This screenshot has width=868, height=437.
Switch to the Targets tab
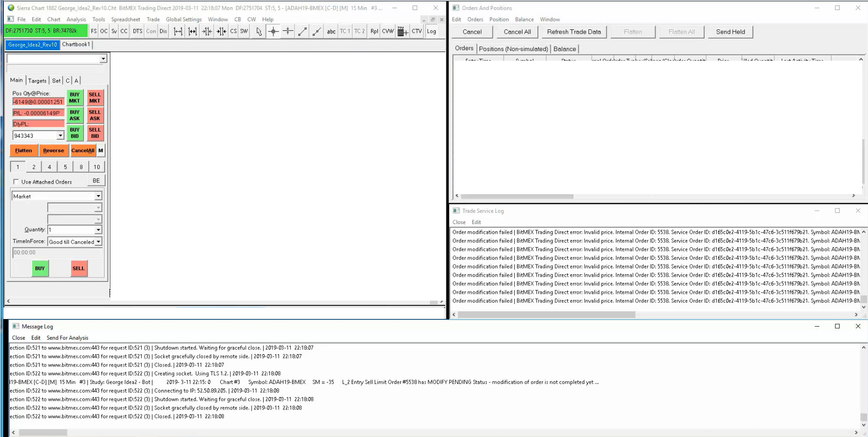37,80
